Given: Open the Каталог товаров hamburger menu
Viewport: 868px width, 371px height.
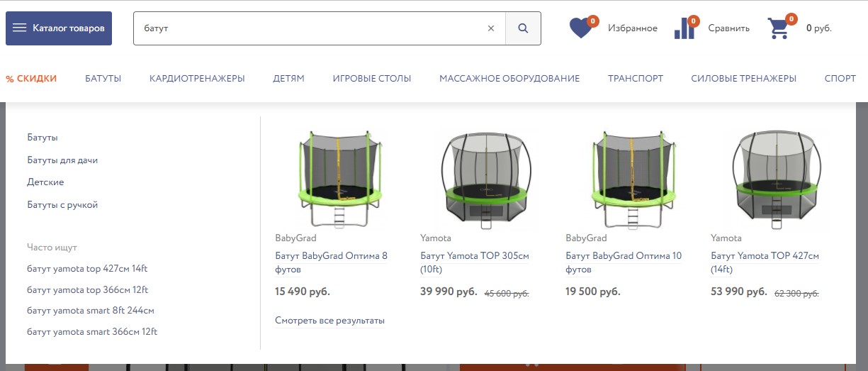Looking at the screenshot, I should tap(59, 28).
